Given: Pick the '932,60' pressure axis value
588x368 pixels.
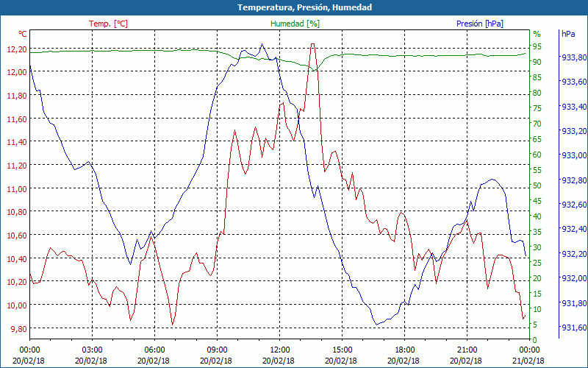Looking at the screenshot, I should (574, 205).
